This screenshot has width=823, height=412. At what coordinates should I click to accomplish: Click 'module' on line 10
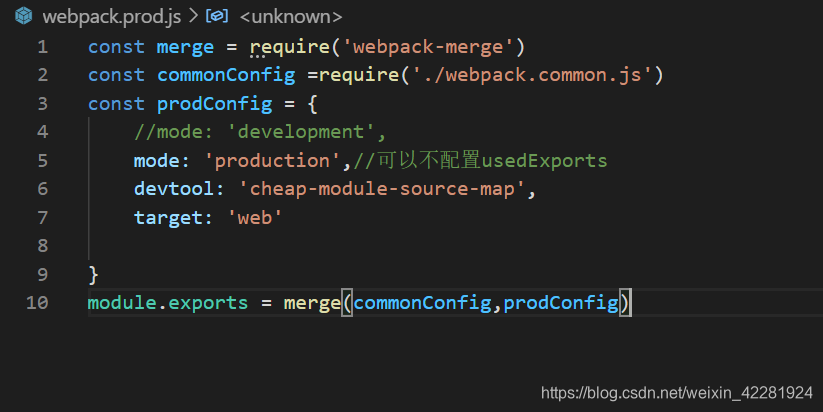click(122, 303)
